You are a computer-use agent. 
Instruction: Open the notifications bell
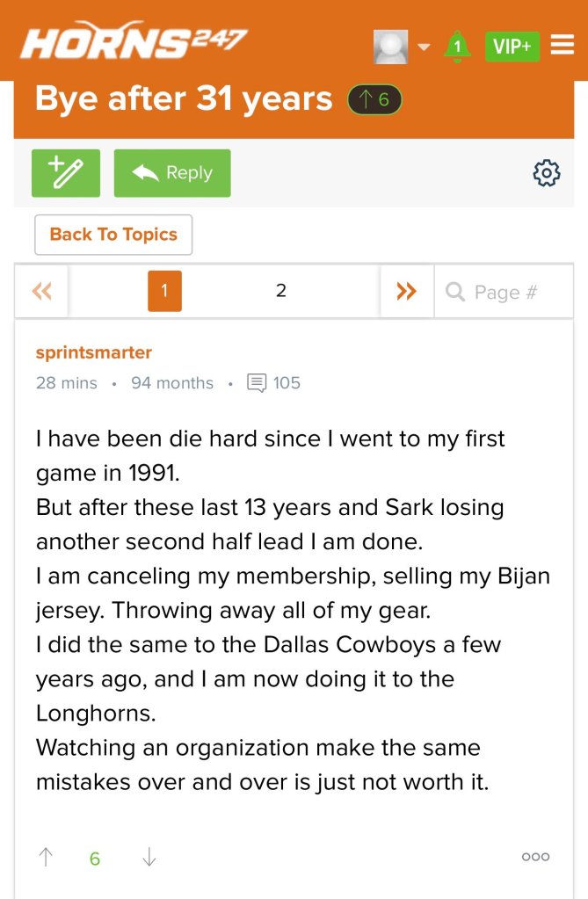point(456,47)
